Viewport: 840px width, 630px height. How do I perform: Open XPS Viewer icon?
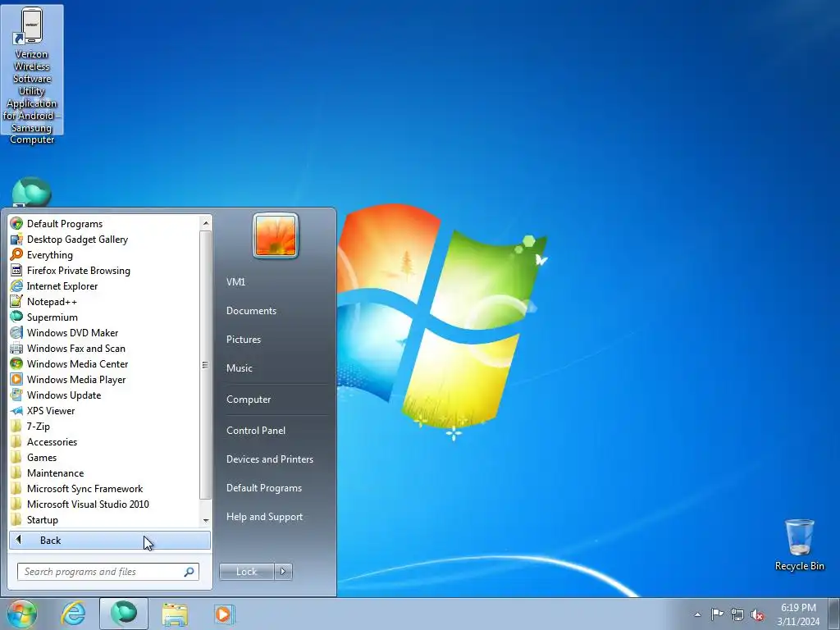click(x=16, y=410)
